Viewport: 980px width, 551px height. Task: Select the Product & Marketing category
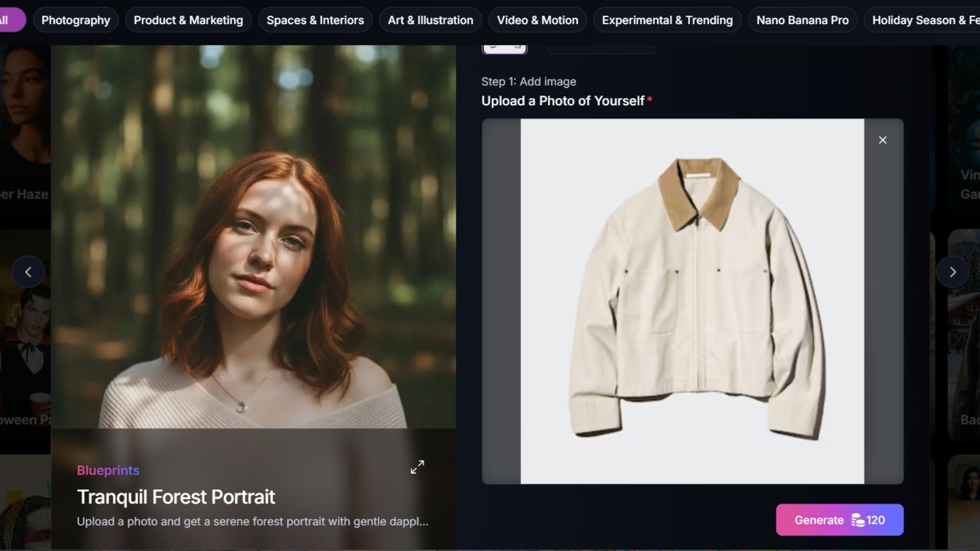click(x=188, y=20)
